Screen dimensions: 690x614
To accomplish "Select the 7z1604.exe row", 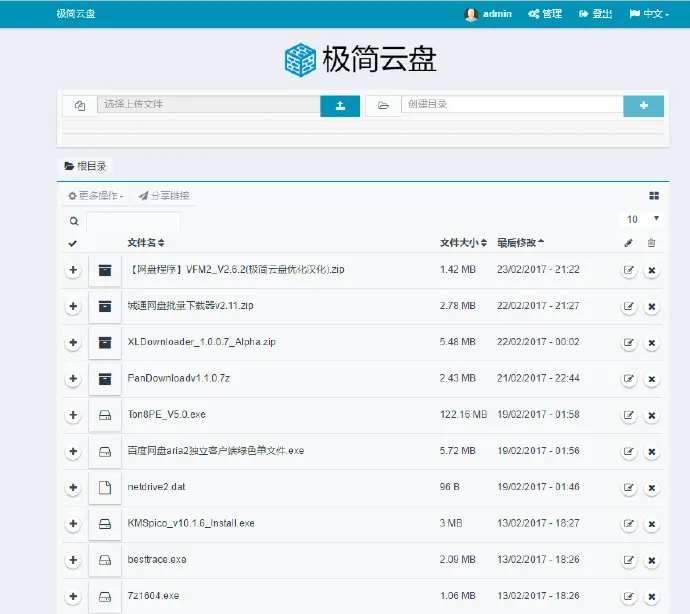I will [x=73, y=596].
